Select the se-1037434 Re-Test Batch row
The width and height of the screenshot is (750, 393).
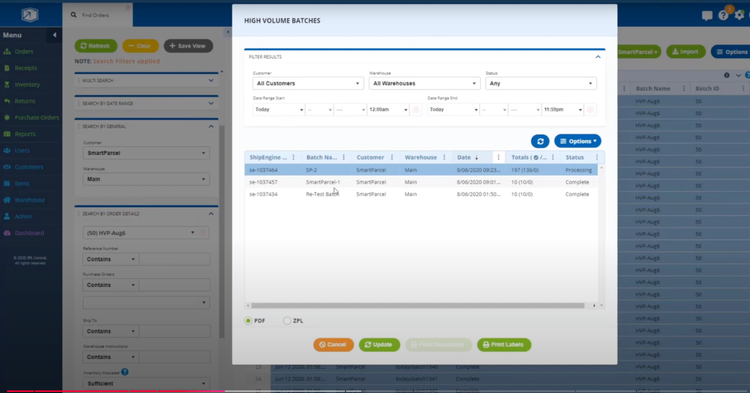[x=421, y=194]
